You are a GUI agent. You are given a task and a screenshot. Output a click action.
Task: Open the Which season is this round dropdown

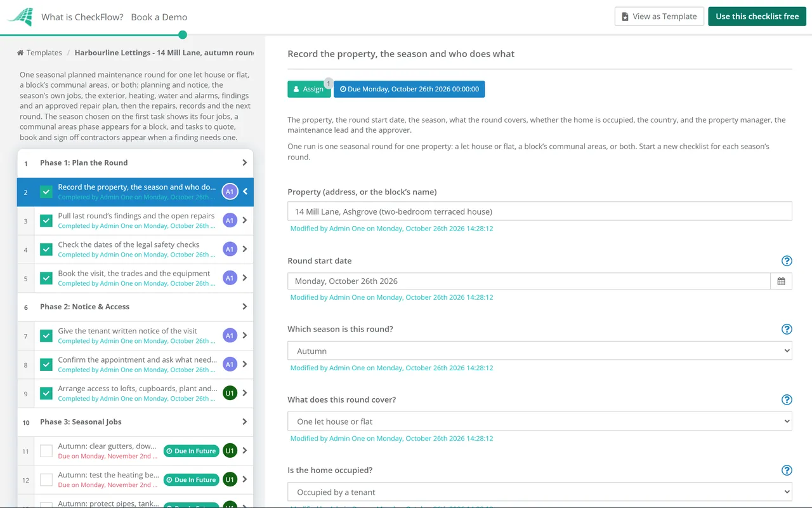click(540, 351)
